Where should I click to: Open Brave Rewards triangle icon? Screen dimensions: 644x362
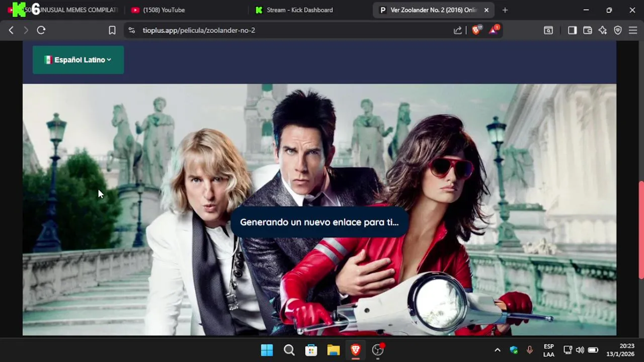(494, 30)
